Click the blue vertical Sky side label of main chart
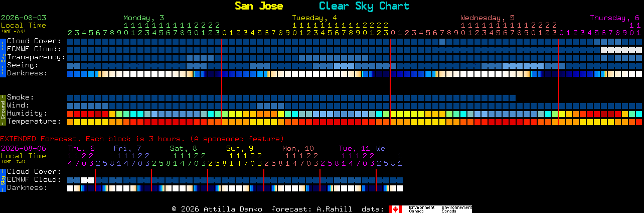 (x=3, y=57)
